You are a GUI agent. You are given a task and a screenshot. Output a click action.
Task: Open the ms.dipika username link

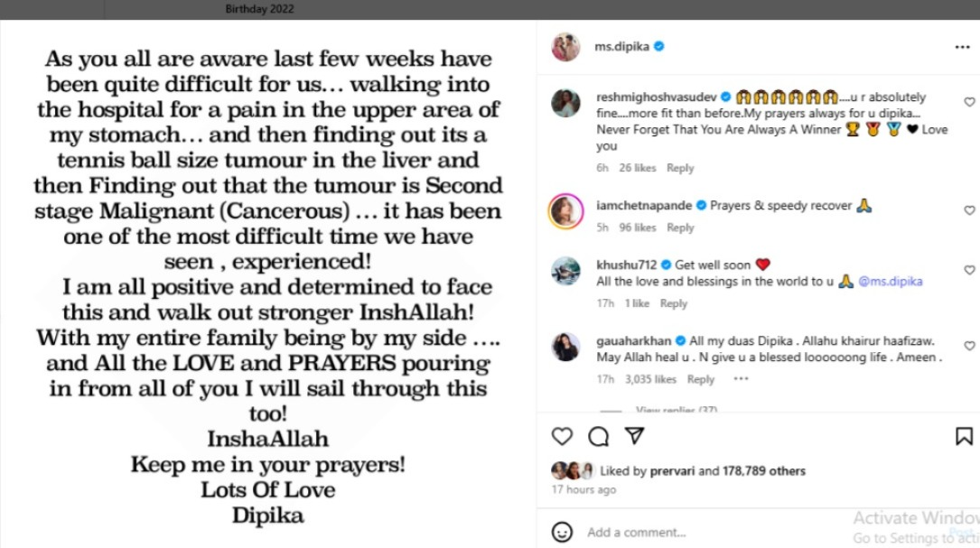point(622,46)
